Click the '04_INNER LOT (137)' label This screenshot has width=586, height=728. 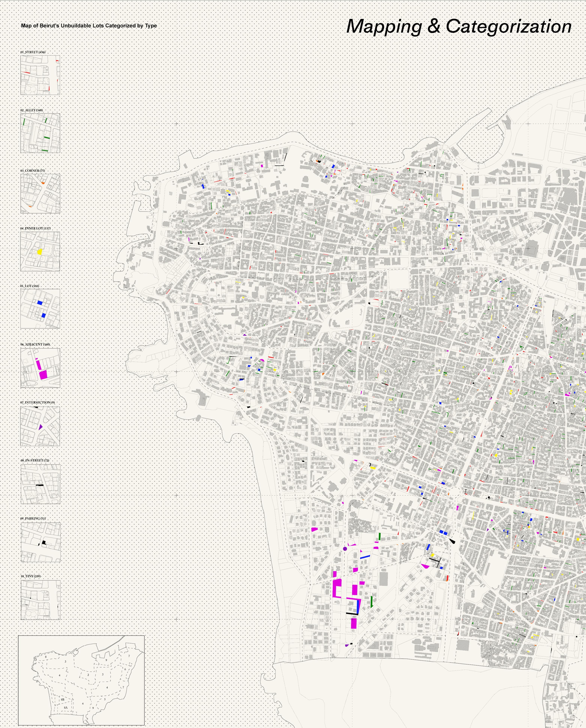(35, 228)
